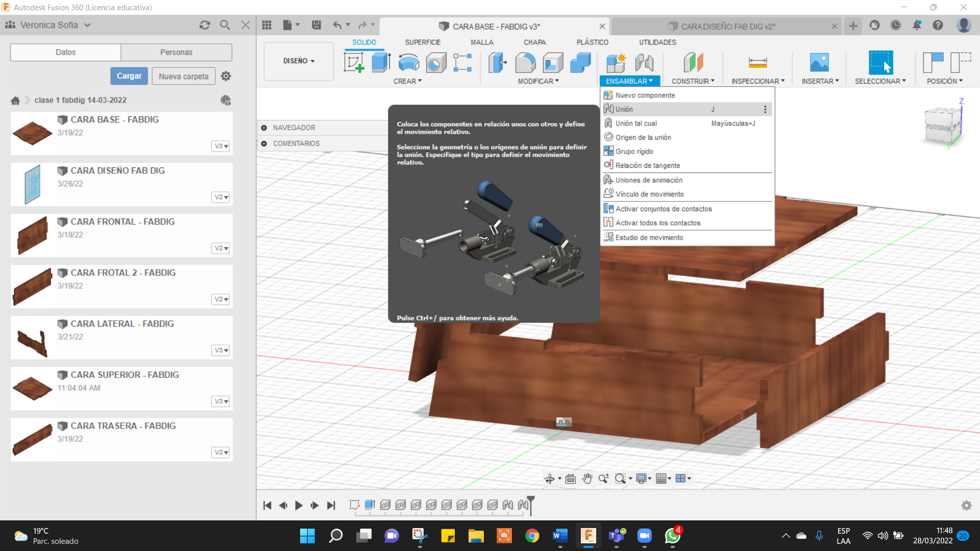
Task: Select last joint feature in timeline
Action: click(x=523, y=505)
